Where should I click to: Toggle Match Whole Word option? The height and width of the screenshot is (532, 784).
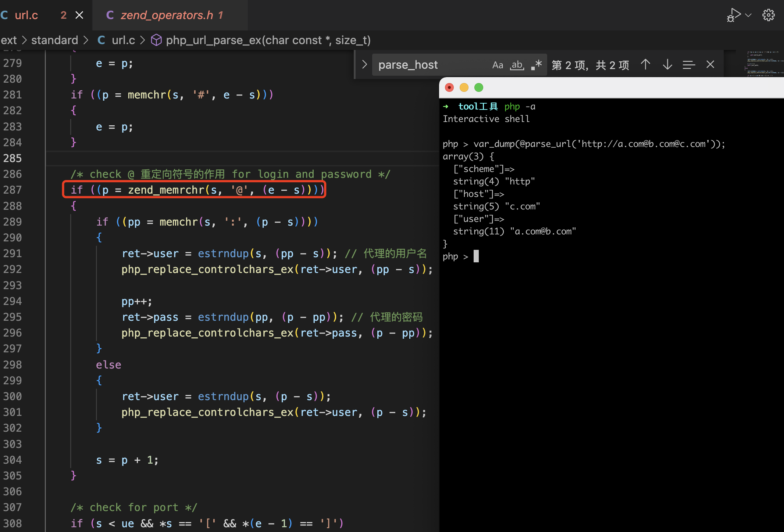pyautogui.click(x=517, y=65)
